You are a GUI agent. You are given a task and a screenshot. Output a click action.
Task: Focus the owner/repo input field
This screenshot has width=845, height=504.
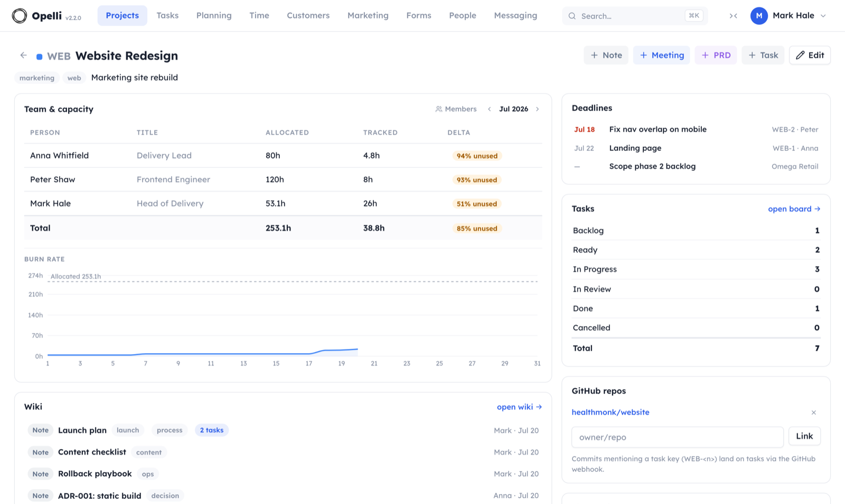coord(678,438)
